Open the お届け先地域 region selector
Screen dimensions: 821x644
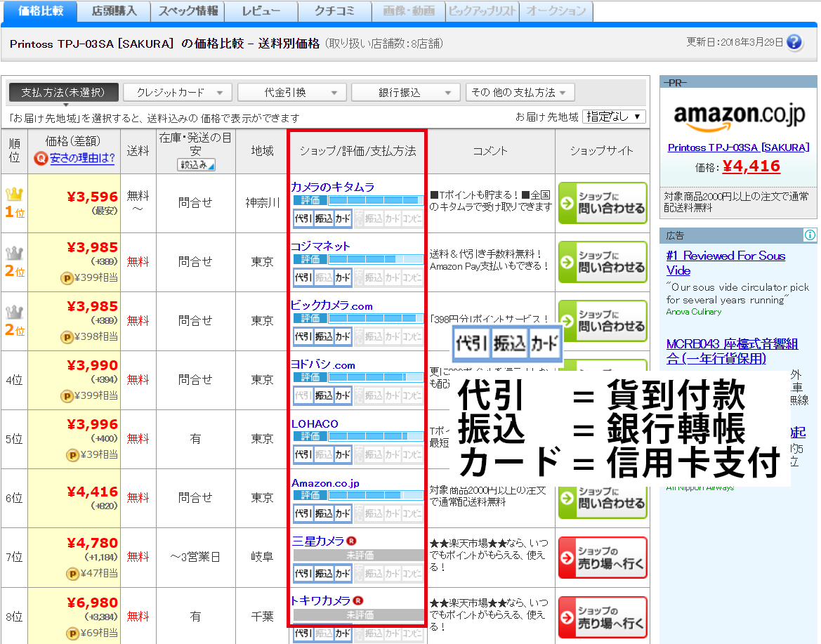pos(614,117)
